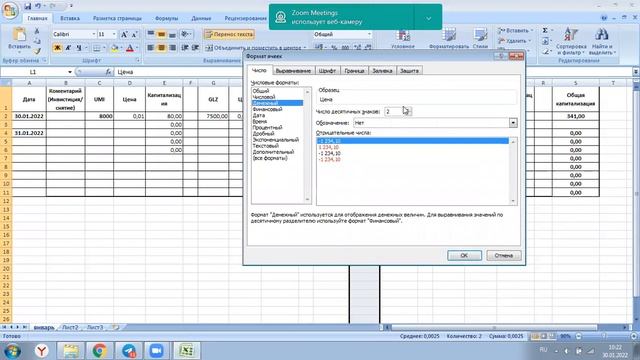Open the font size 11 dropdown
Image resolution: width=640 pixels, height=360 pixels.
114,34
